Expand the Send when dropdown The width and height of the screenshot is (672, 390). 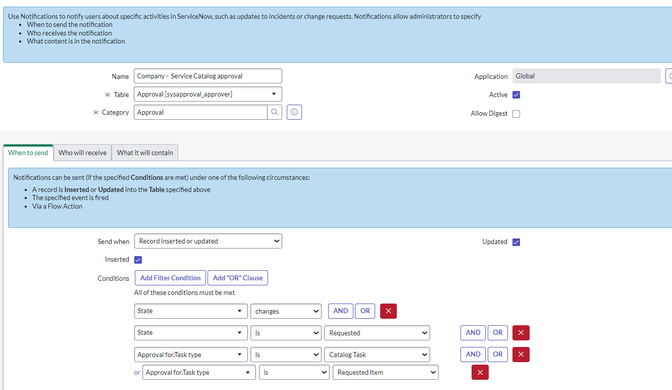point(208,241)
